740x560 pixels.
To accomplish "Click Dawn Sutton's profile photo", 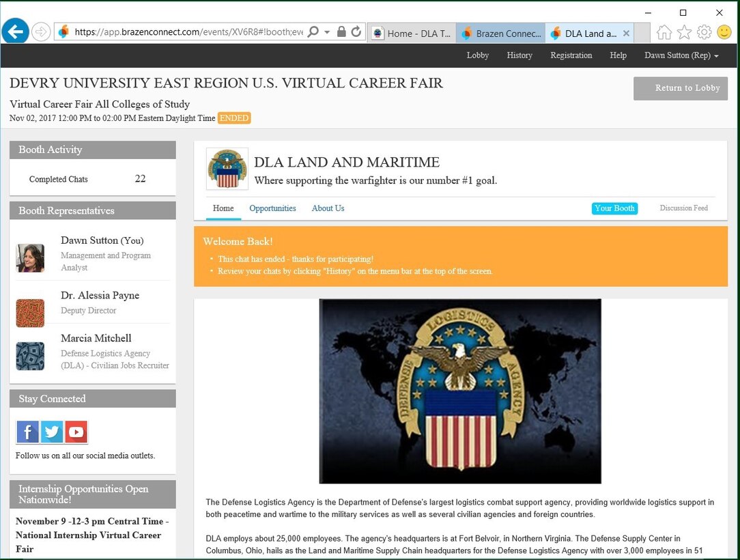I will (x=30, y=258).
